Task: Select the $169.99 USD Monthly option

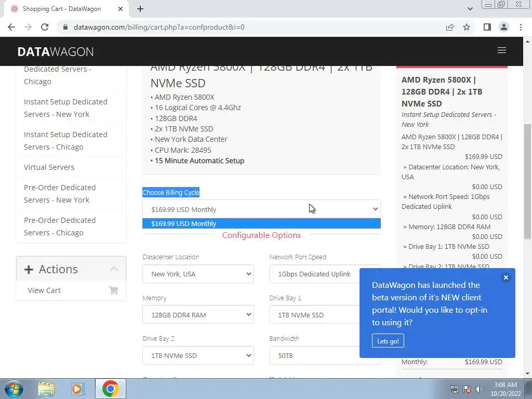Action: pyautogui.click(x=261, y=223)
